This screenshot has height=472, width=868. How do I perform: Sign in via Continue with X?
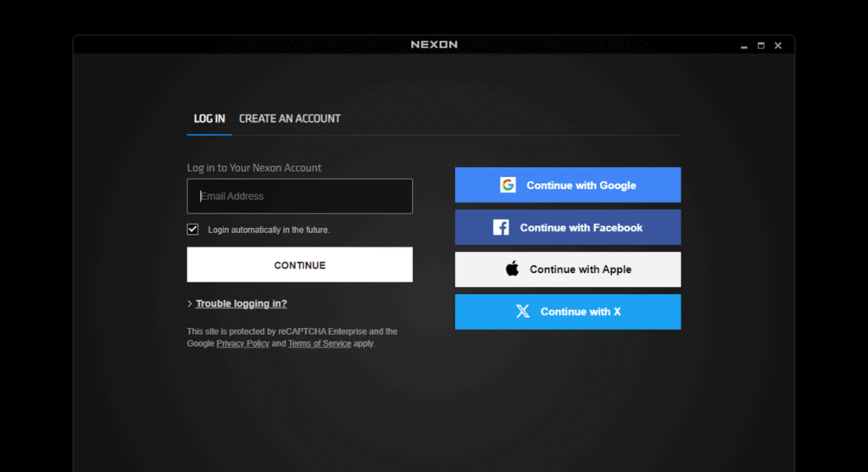[568, 312]
